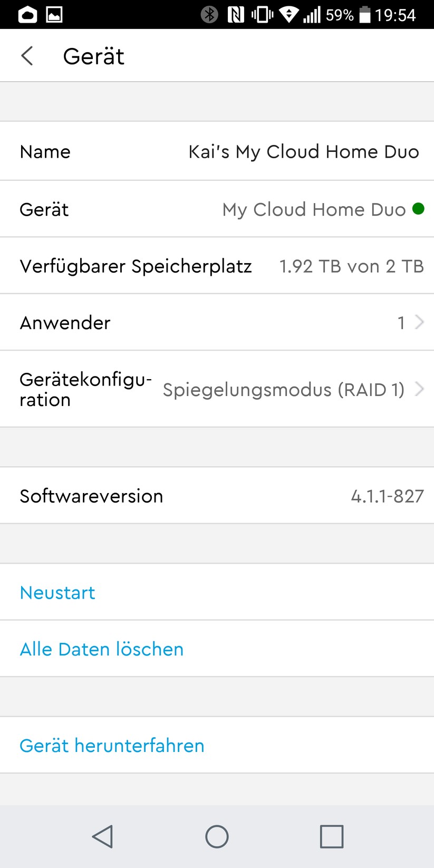Tap the NFC icon in status bar

[x=236, y=14]
